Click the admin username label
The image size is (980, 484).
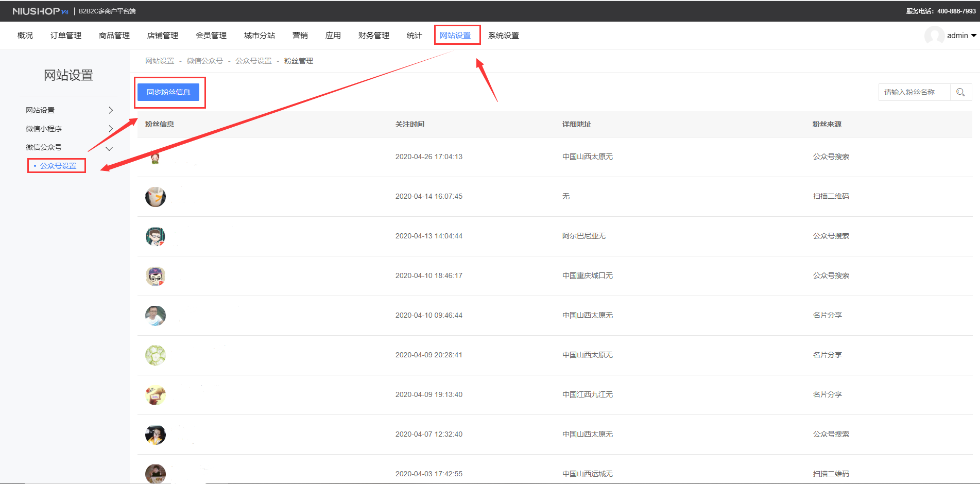(957, 36)
